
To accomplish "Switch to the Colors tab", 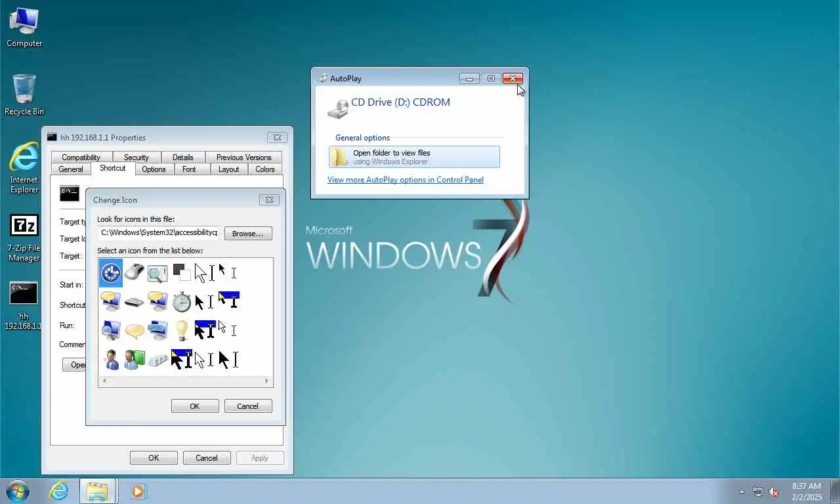I will pos(265,169).
